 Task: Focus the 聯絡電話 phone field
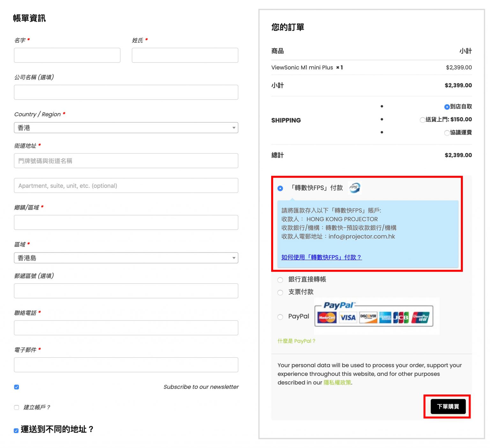126,328
